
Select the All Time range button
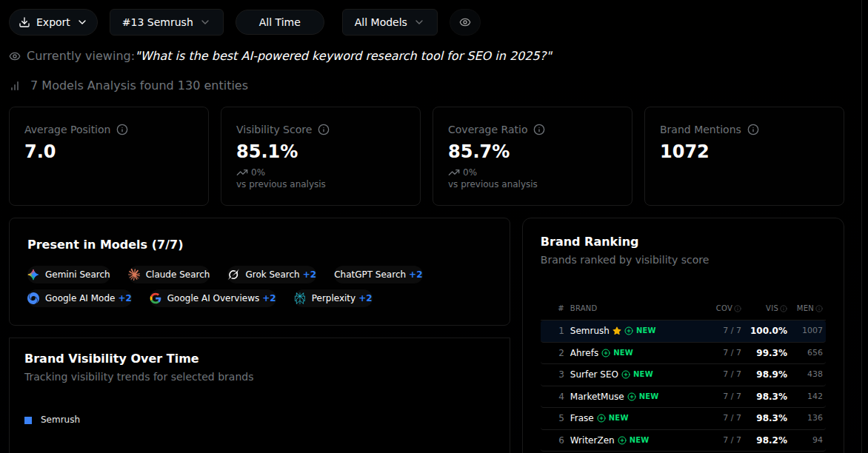tap(279, 22)
